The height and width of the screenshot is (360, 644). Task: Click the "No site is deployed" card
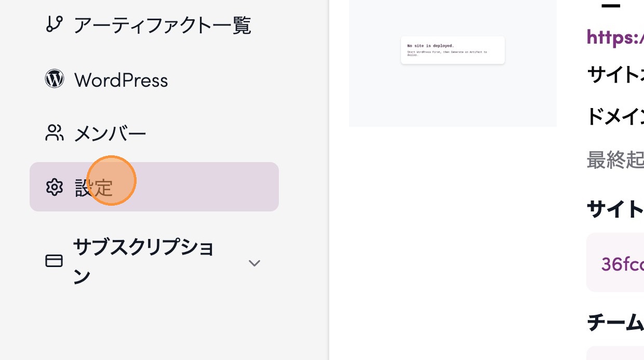click(x=452, y=50)
